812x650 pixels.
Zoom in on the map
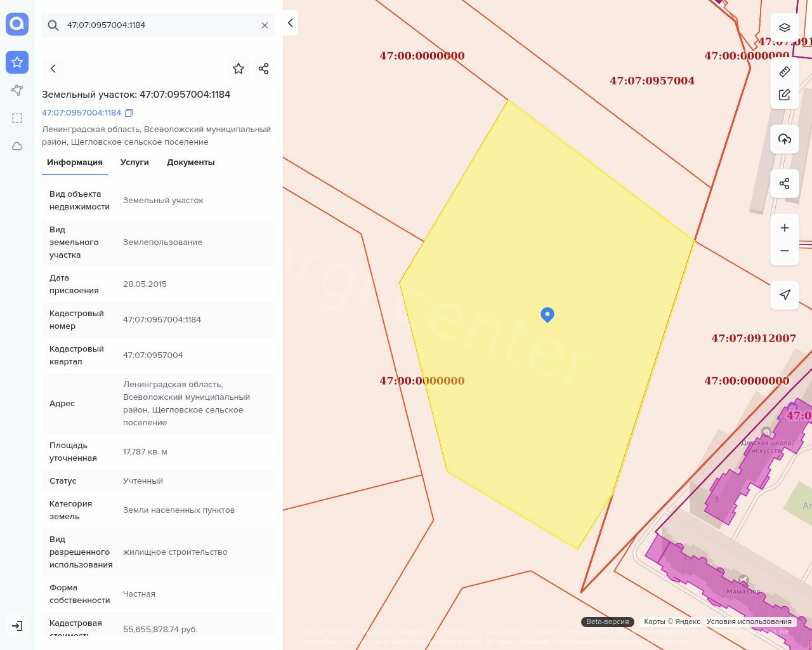(784, 228)
